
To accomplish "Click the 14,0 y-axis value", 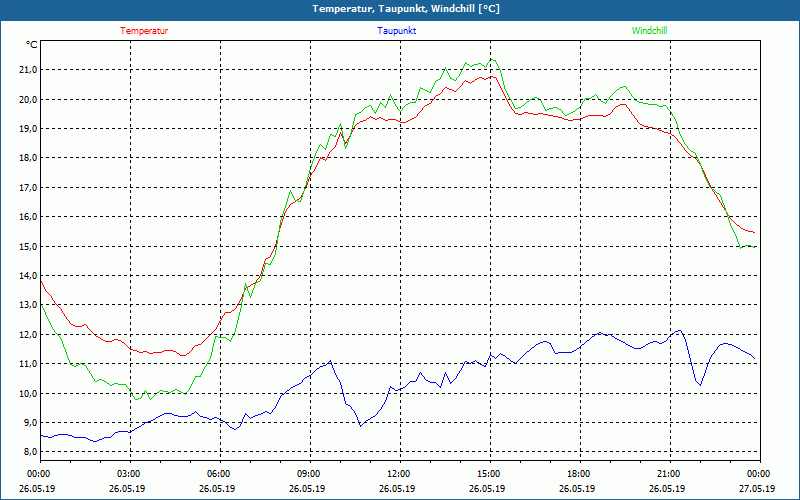I will 29,276.
